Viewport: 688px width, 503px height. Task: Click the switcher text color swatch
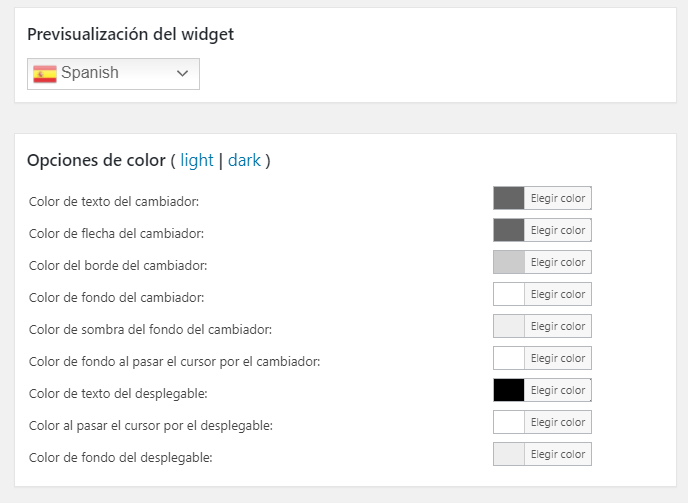pyautogui.click(x=509, y=198)
